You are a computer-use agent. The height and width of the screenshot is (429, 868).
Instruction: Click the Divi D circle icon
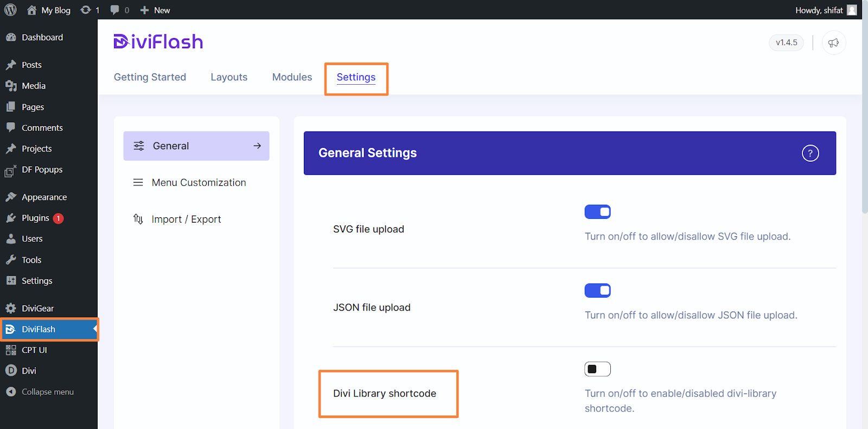[x=11, y=370]
